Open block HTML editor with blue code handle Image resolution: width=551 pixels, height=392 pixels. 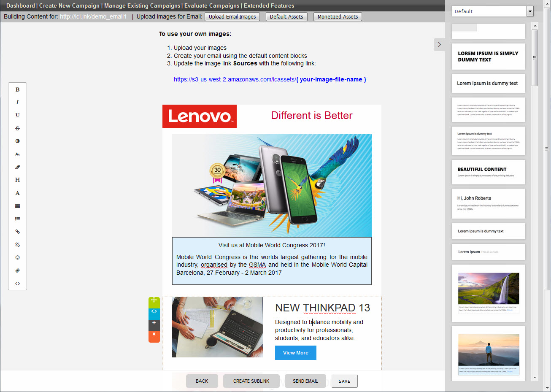pyautogui.click(x=154, y=314)
